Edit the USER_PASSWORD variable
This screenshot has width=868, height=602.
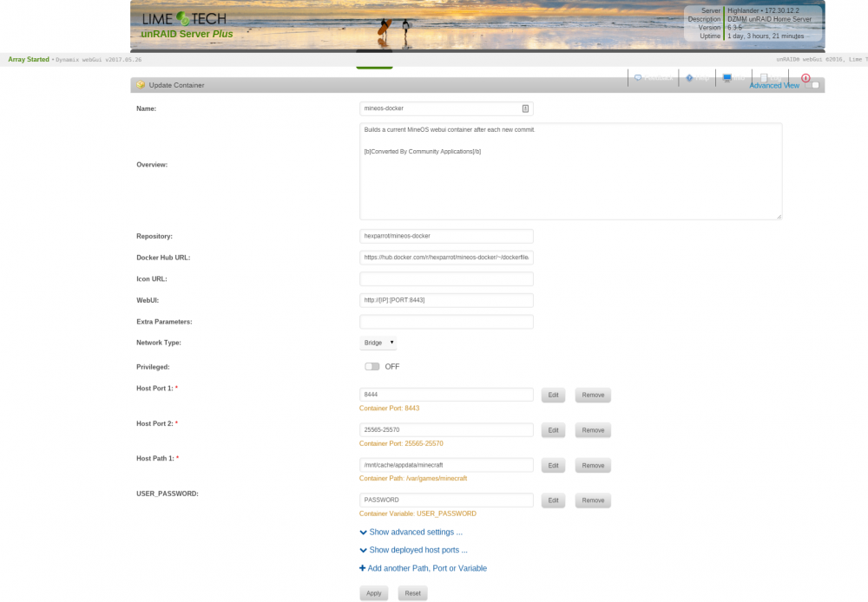coord(553,501)
